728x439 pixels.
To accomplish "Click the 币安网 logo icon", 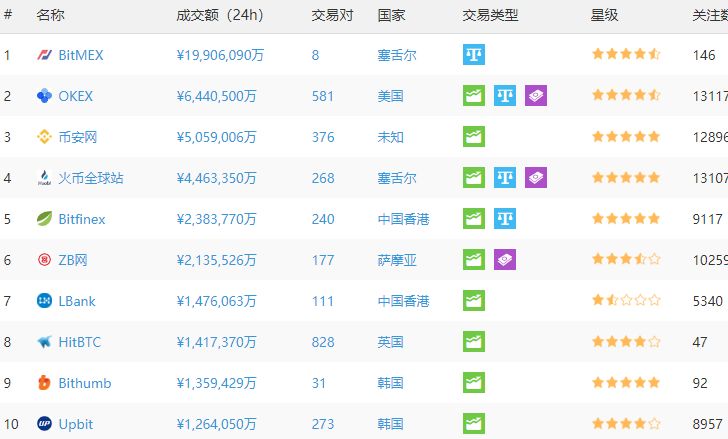I will coord(44,137).
